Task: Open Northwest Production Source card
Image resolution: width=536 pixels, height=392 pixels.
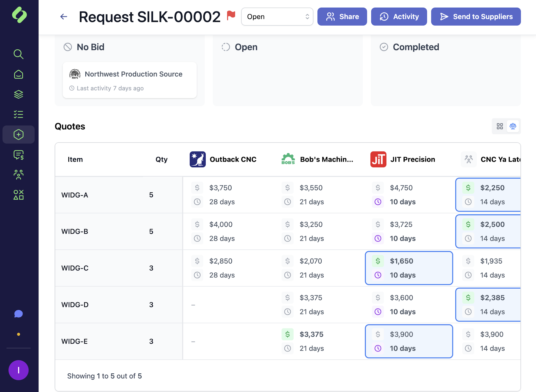Action: [130, 80]
